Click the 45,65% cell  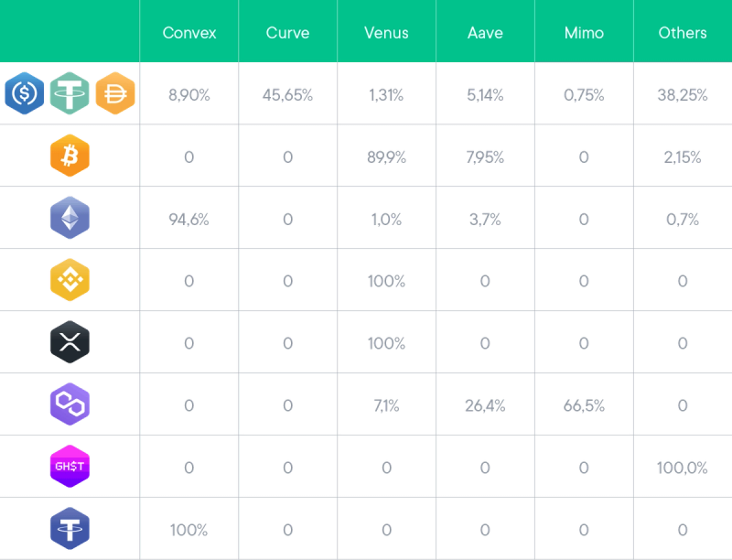pos(287,95)
